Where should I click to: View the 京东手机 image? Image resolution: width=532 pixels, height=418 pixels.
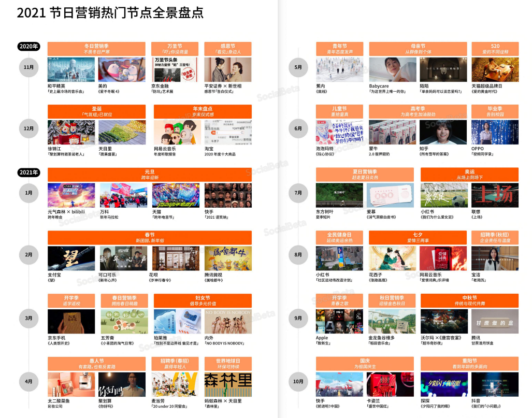[x=71, y=322]
